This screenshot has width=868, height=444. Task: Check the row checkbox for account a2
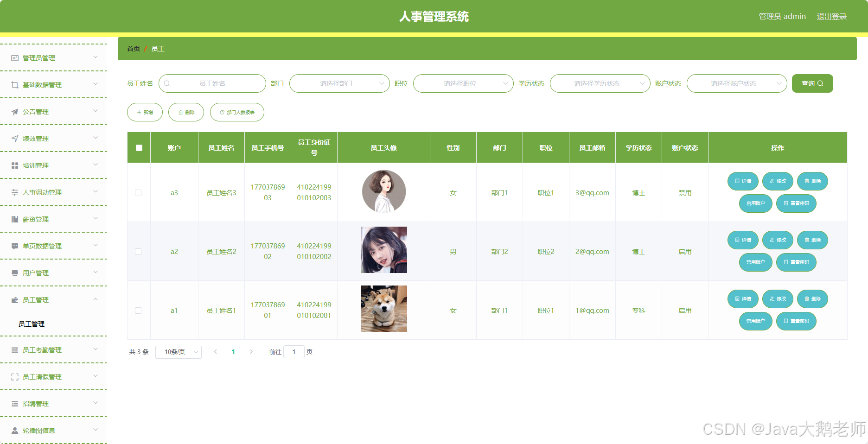pos(138,252)
